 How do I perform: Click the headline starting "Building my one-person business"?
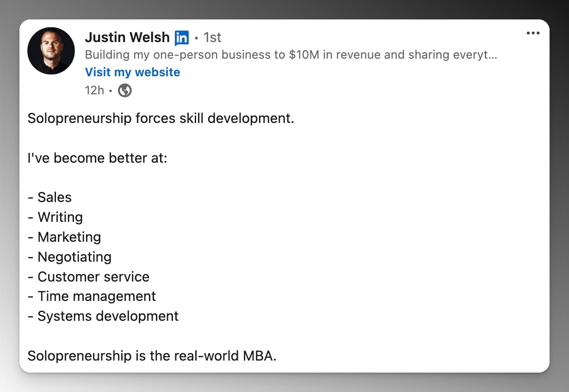click(291, 55)
